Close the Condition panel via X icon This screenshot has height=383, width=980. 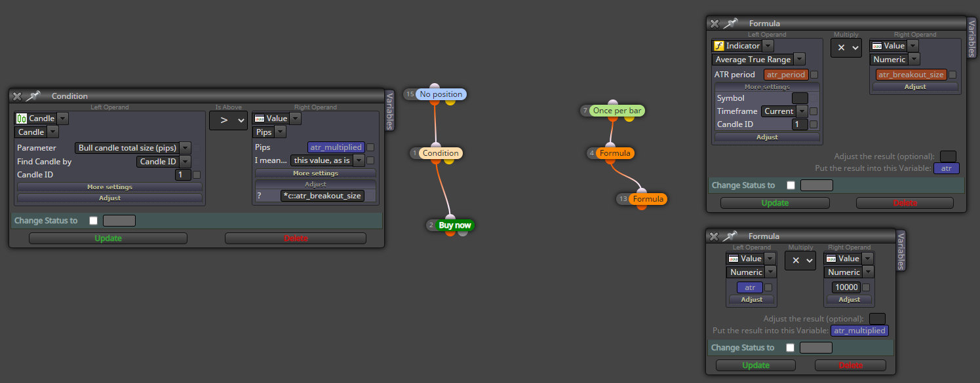[x=17, y=96]
